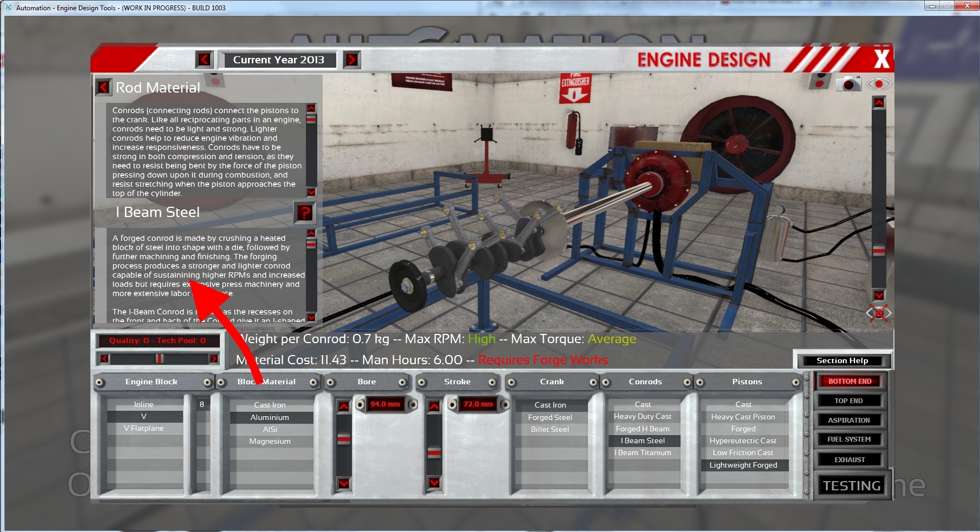Click the red question mark help icon
Image resolution: width=980 pixels, height=532 pixels.
point(304,213)
